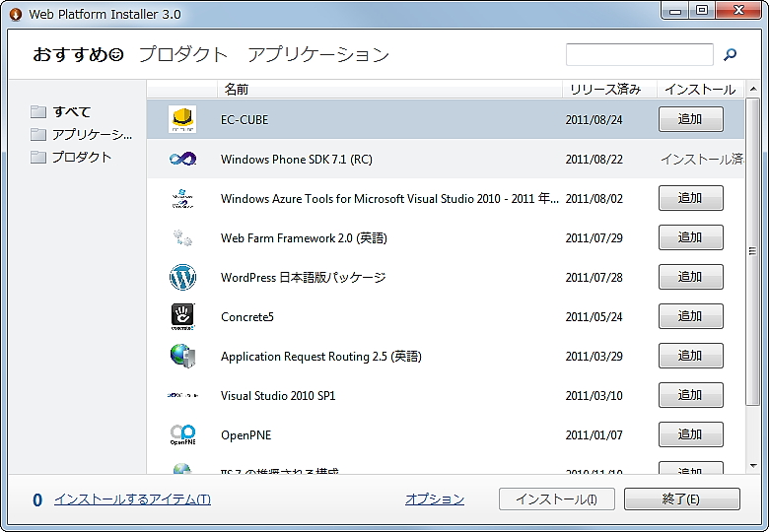Select the EC-CUBE row name

(x=245, y=120)
